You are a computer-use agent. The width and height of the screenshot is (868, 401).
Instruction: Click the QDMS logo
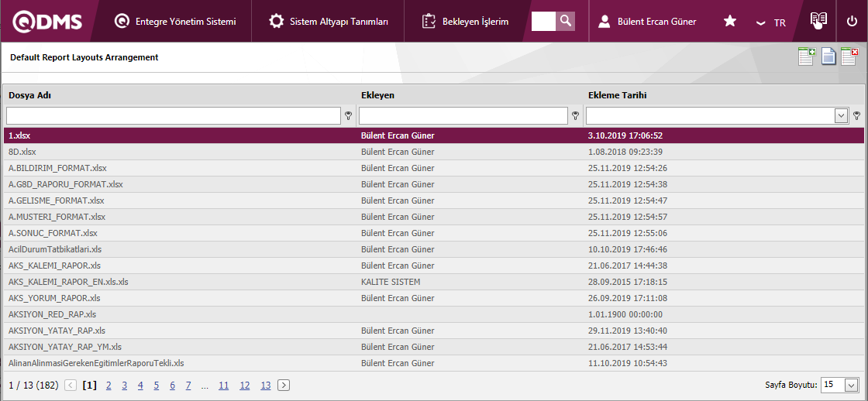tap(47, 21)
